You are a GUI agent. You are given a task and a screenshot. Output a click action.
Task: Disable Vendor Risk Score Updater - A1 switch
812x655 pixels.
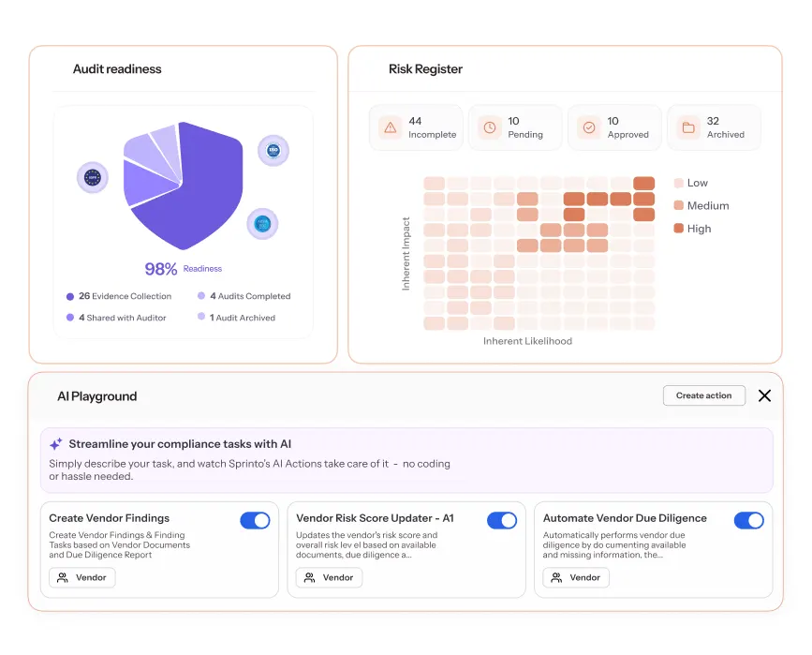coord(502,520)
